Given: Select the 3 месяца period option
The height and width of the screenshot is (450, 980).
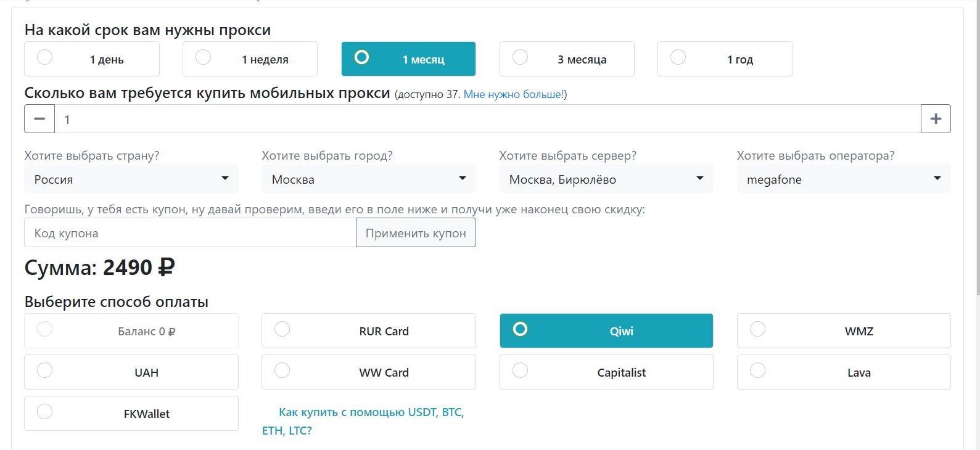Looking at the screenshot, I should pyautogui.click(x=567, y=59).
